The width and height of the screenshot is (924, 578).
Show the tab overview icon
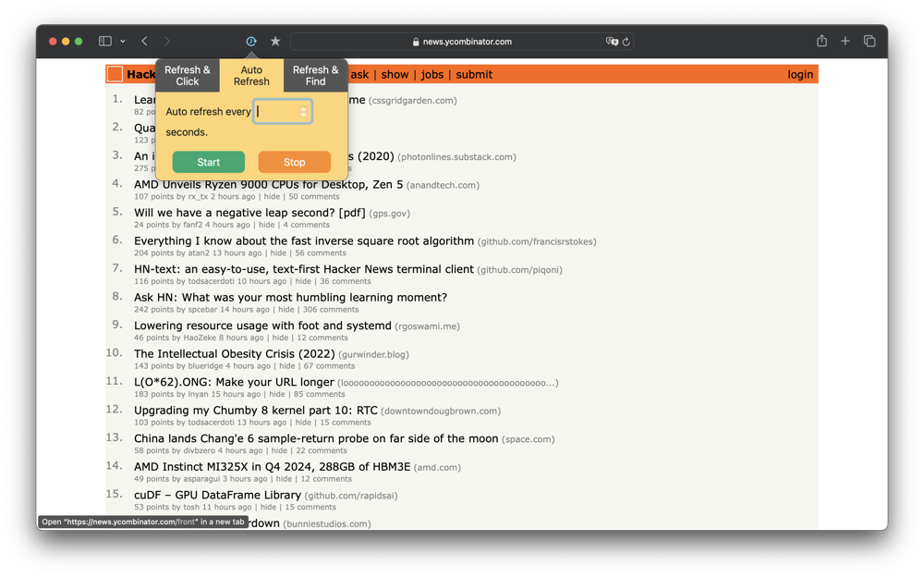[x=869, y=42]
